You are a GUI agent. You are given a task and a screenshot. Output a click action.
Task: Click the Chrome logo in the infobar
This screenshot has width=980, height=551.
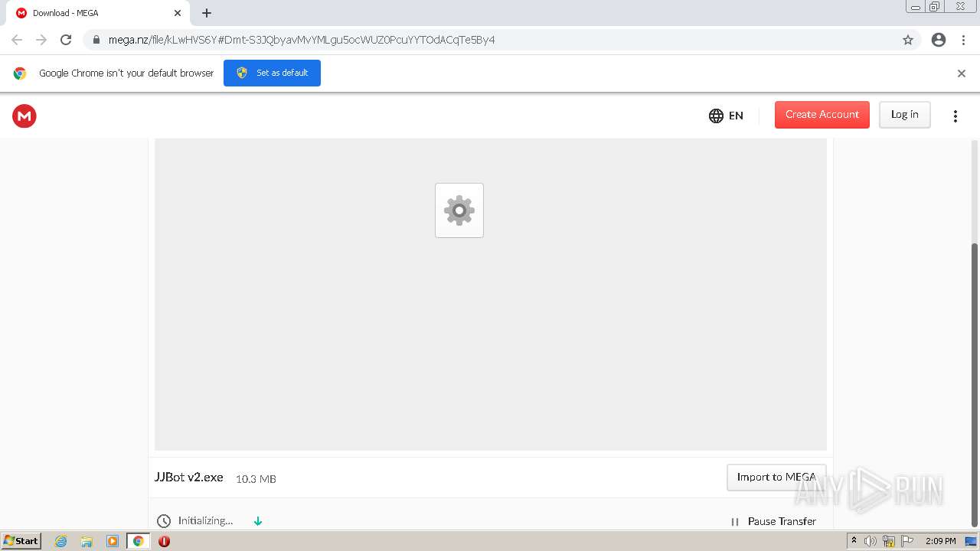[x=20, y=73]
